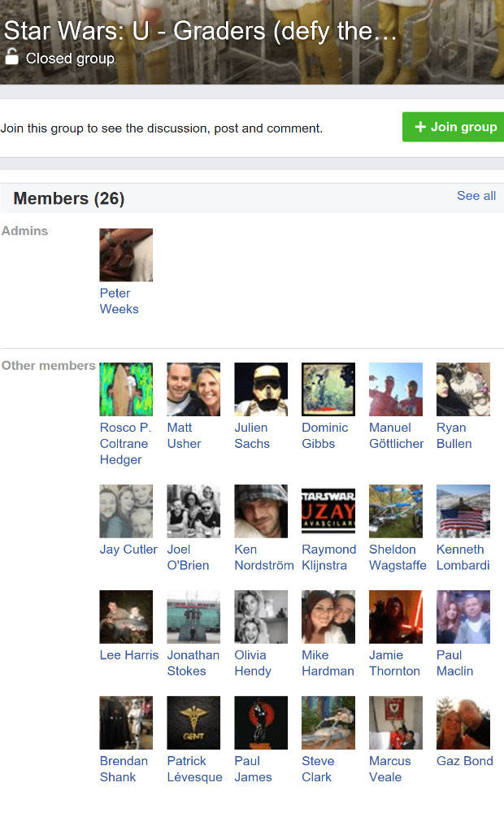Click the Gaz Bond name link
The height and width of the screenshot is (813, 504).
tap(465, 761)
